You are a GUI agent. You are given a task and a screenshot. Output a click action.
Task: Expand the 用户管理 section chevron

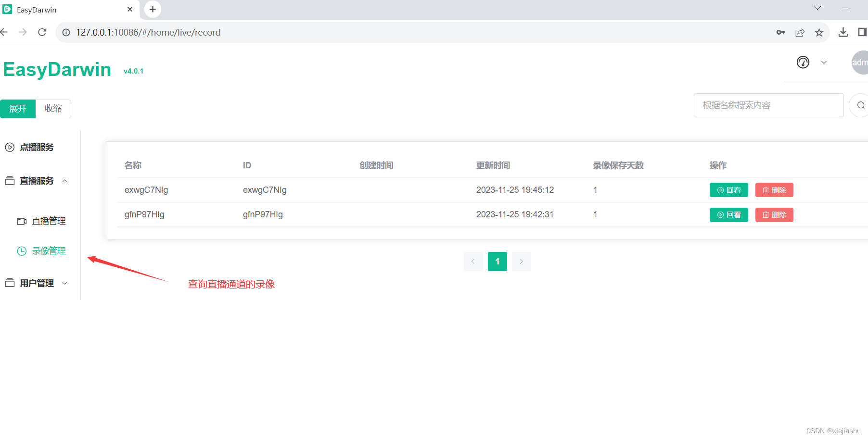coord(65,283)
